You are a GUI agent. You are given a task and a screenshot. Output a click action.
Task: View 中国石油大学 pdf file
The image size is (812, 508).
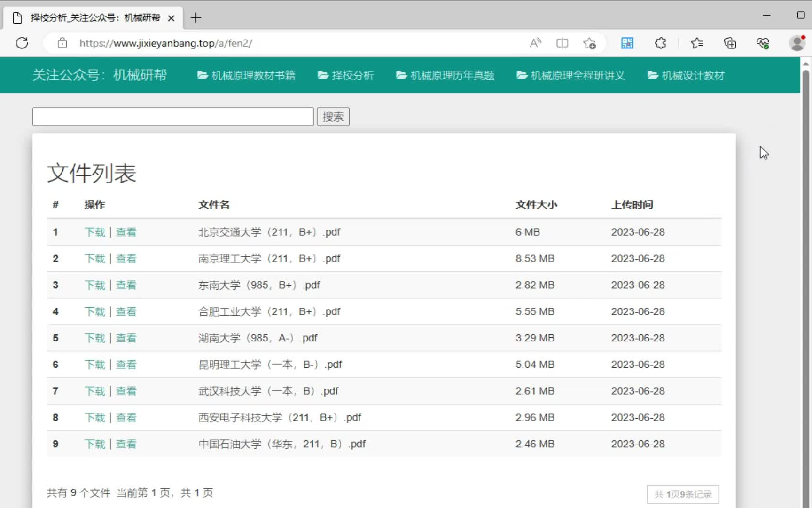tap(126, 444)
